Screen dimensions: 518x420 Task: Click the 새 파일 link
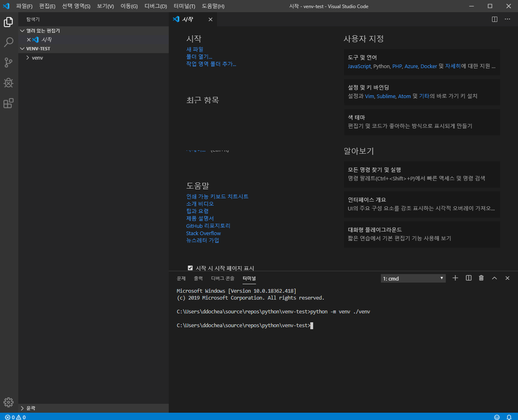[195, 49]
